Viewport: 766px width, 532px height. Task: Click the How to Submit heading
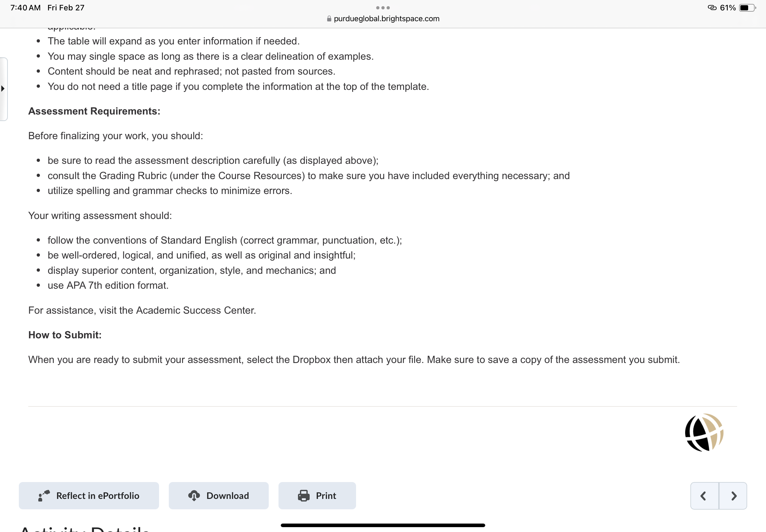pyautogui.click(x=65, y=335)
